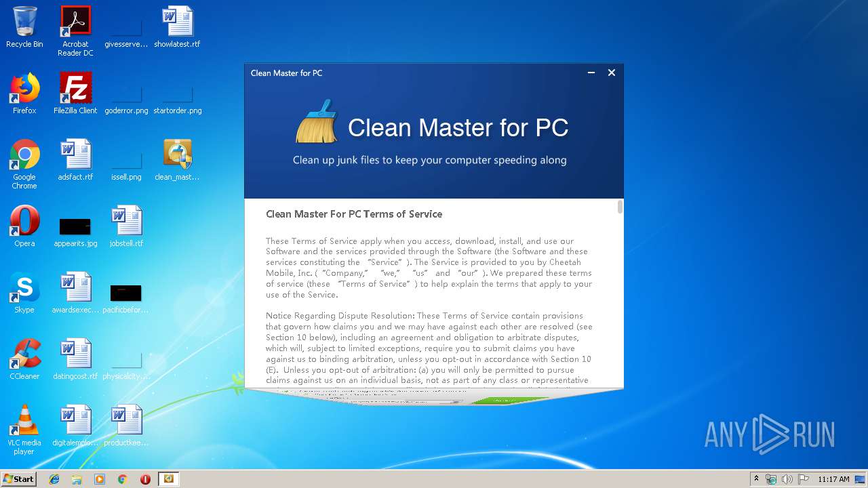Select the jobstell.rtf document icon

coord(126,226)
